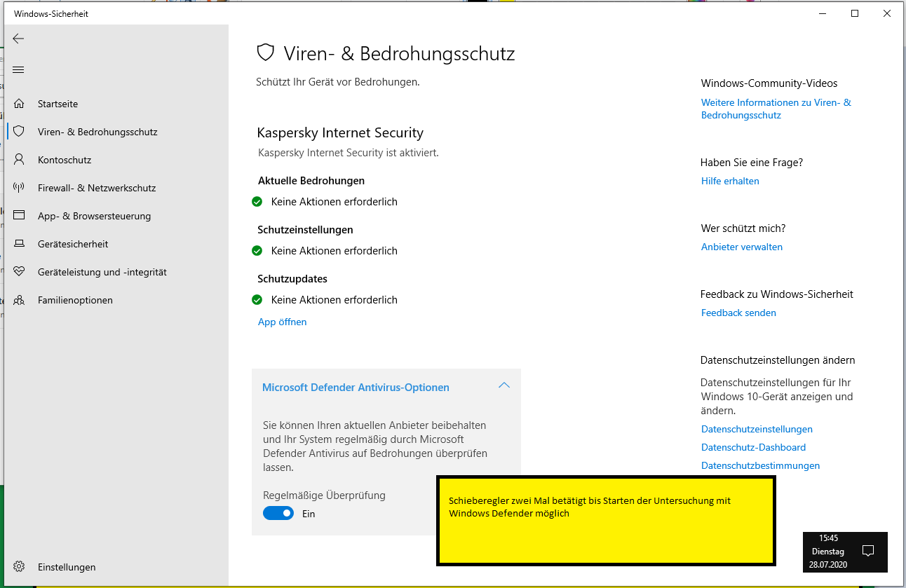The image size is (906, 588).
Task: Click green check under Aktuelle Bedrohungen
Action: (x=257, y=202)
